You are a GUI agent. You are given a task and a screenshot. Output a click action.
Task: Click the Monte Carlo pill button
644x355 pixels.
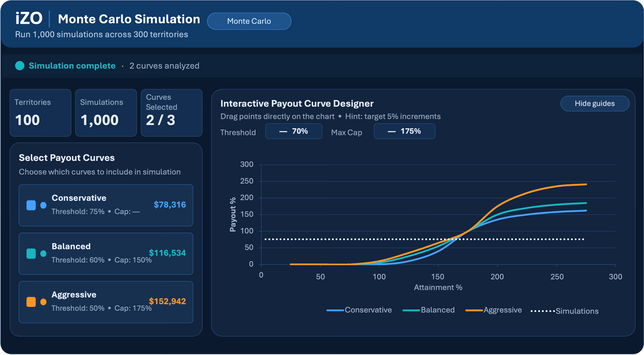tap(249, 21)
